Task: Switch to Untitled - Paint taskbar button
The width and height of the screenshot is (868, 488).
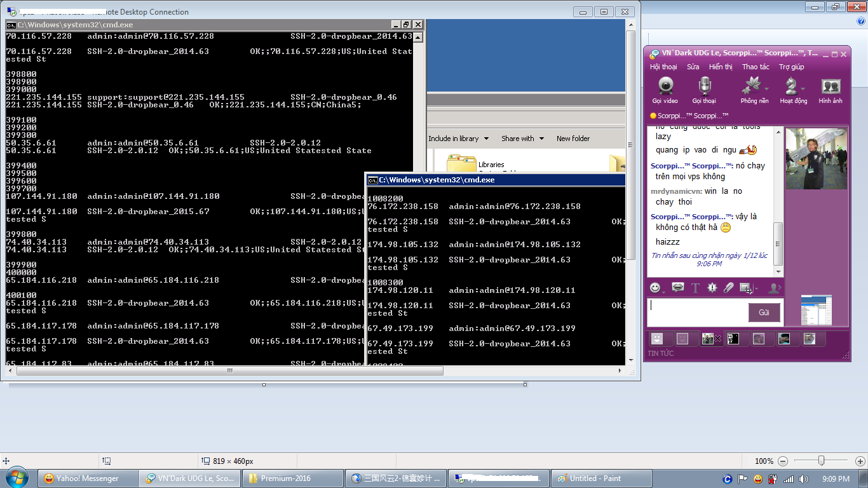Action: click(x=601, y=478)
